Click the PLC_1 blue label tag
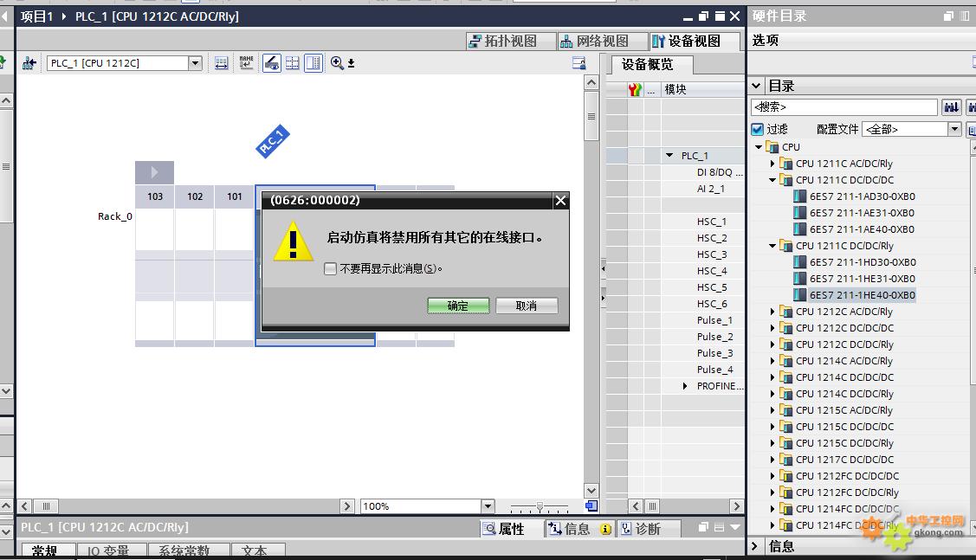Image resolution: width=976 pixels, height=560 pixels. point(273,141)
